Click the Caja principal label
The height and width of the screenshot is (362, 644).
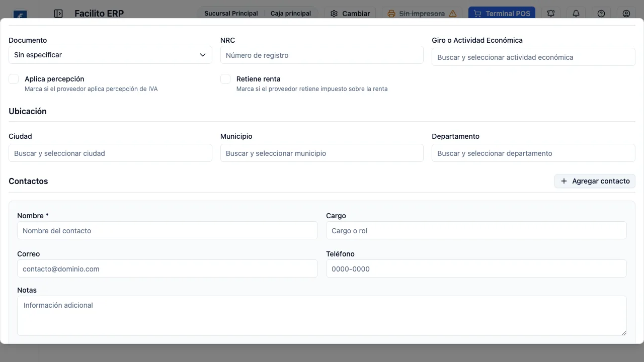[x=291, y=14]
